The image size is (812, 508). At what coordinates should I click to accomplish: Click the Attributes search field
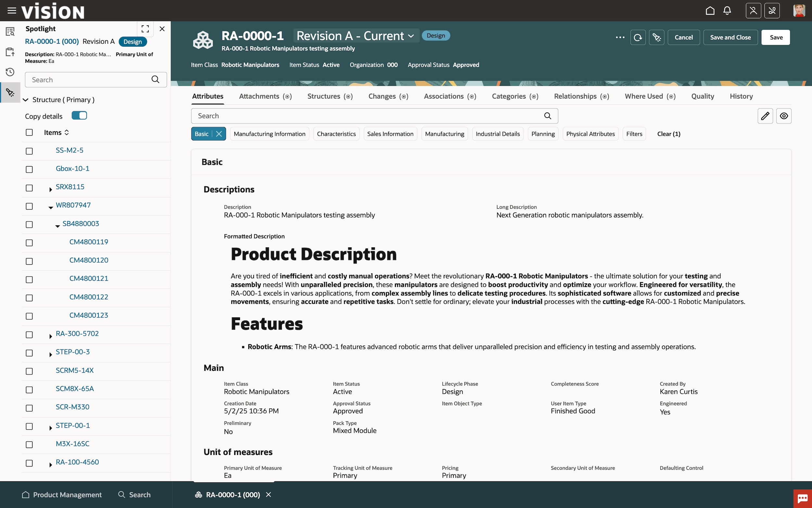click(x=369, y=116)
